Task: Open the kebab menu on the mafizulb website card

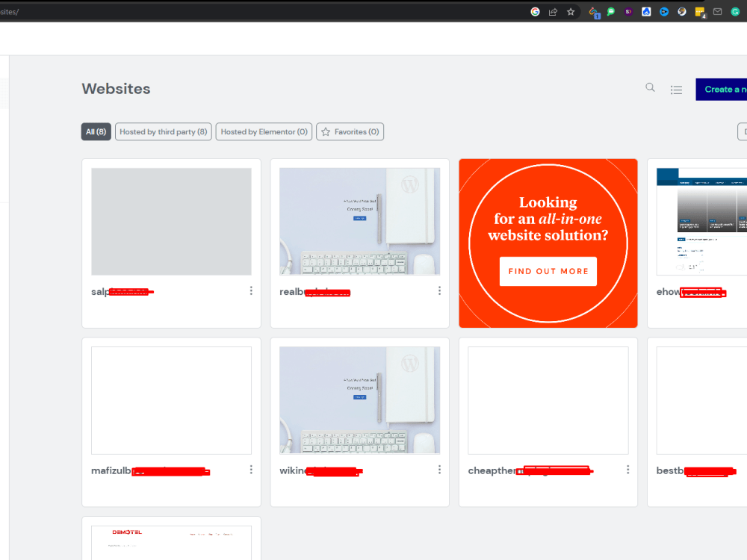Action: (251, 469)
